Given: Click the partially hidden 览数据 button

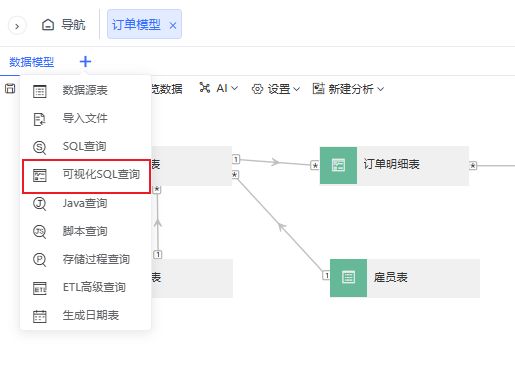Looking at the screenshot, I should point(167,89).
